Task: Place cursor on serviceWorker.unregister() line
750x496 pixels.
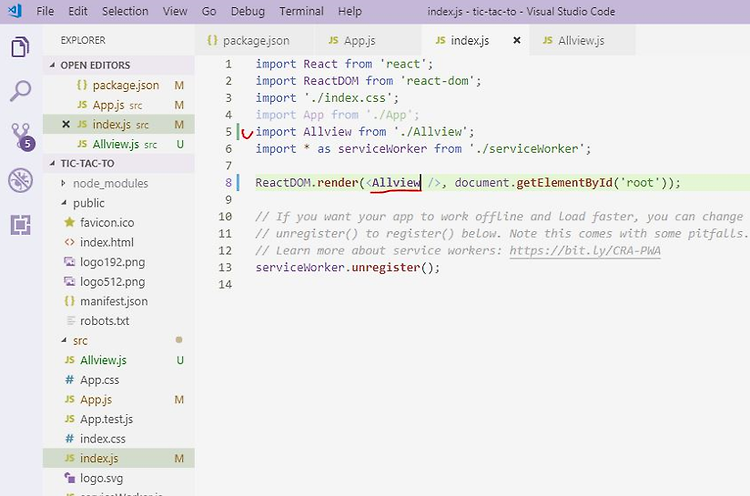Action: [347, 267]
